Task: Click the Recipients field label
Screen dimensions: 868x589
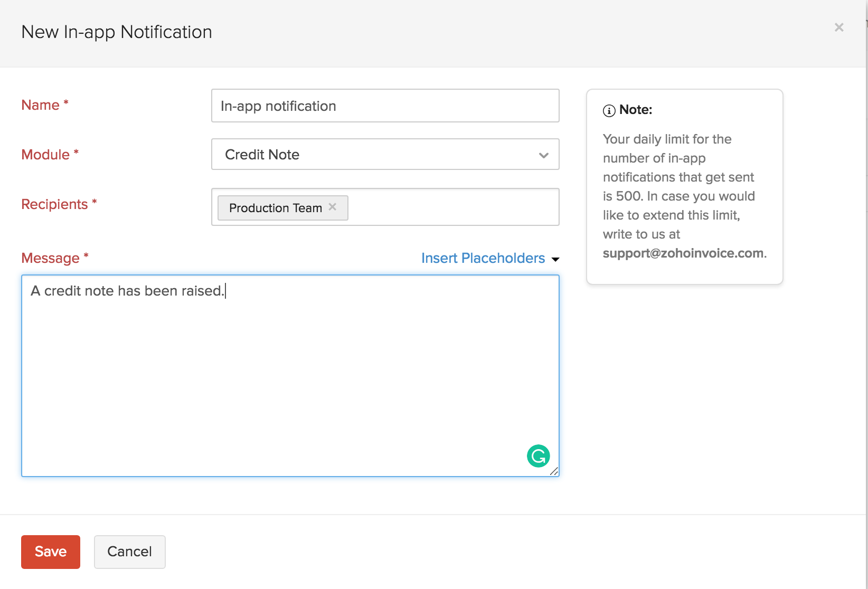Action: pyautogui.click(x=54, y=204)
